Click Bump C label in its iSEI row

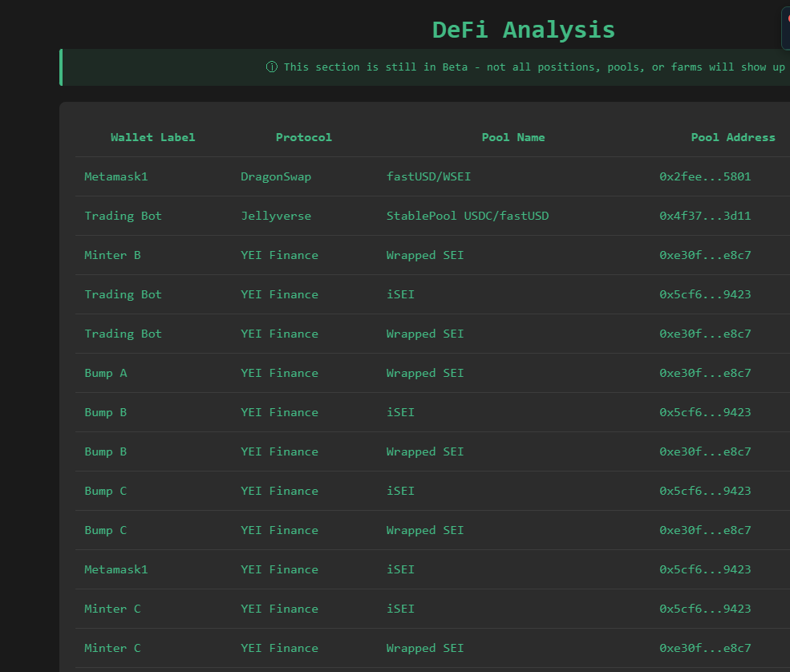point(105,491)
